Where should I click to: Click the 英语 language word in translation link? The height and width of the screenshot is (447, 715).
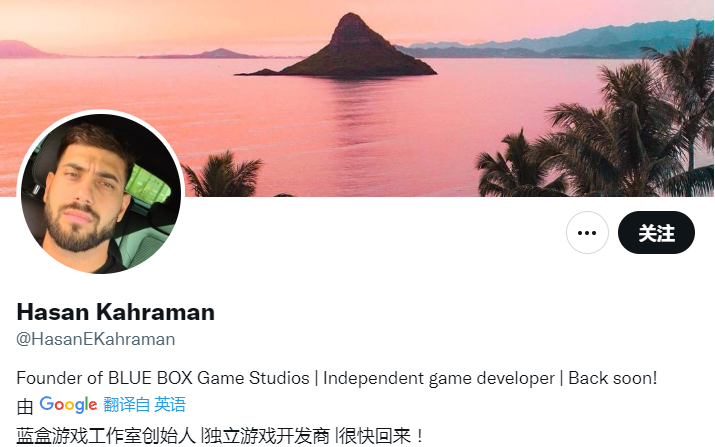(170, 405)
